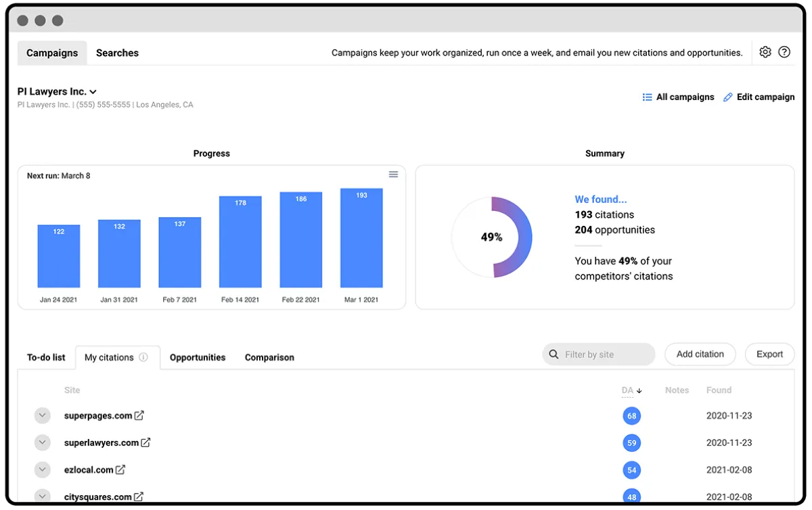Expand the PI Lawyers Inc. campaign selector

(93, 91)
